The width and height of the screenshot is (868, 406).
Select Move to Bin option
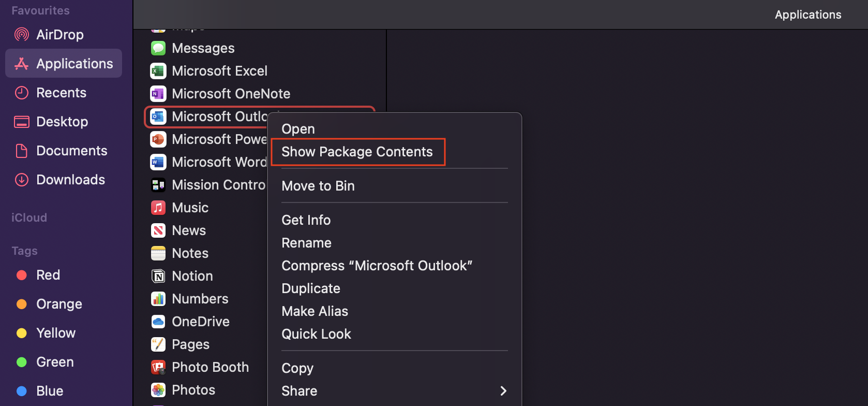coord(318,186)
